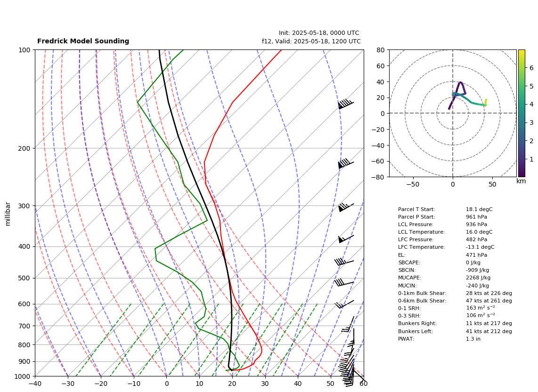The height and width of the screenshot is (392, 538).
Task: Click the MUCAPE value 2268 J/kg
Action: (478, 278)
